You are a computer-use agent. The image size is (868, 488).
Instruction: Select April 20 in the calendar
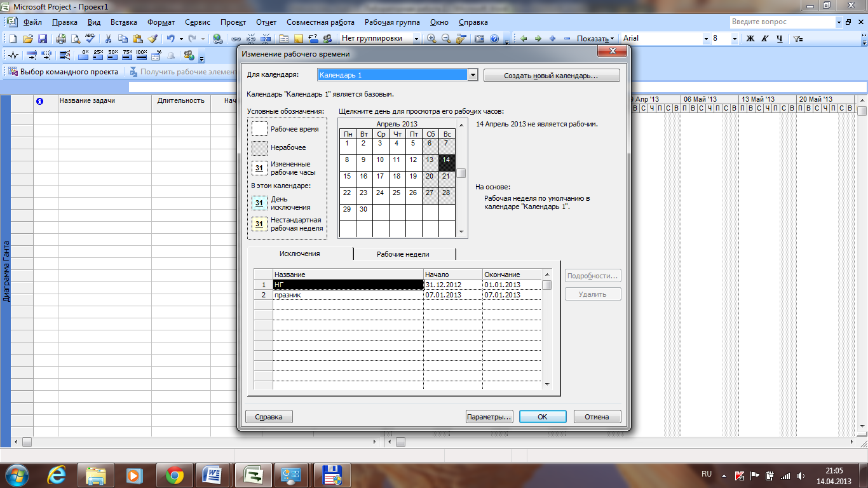pyautogui.click(x=430, y=179)
